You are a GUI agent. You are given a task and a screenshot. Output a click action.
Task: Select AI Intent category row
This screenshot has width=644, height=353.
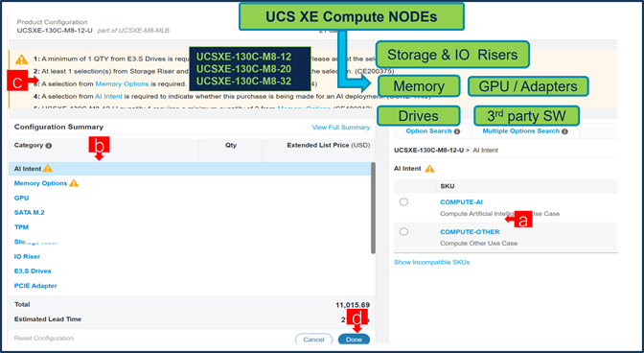(x=190, y=169)
